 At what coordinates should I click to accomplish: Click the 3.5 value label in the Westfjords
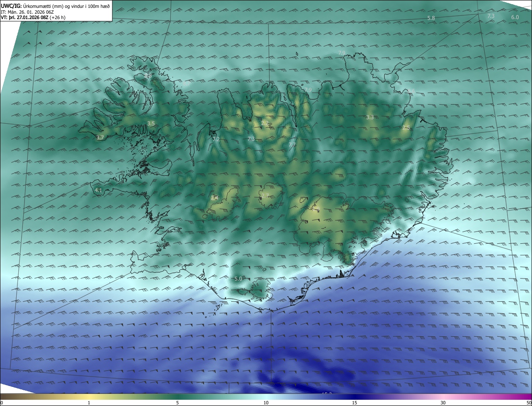pos(151,123)
